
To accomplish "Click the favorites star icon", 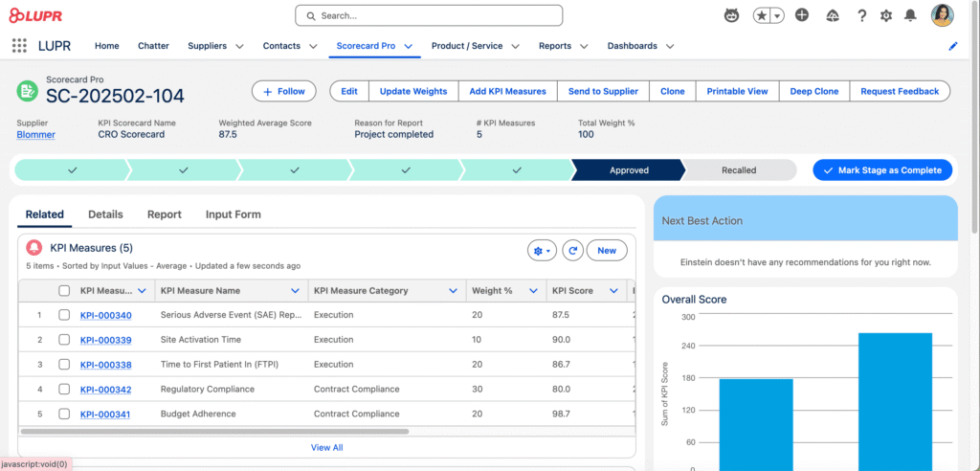I will pyautogui.click(x=762, y=15).
